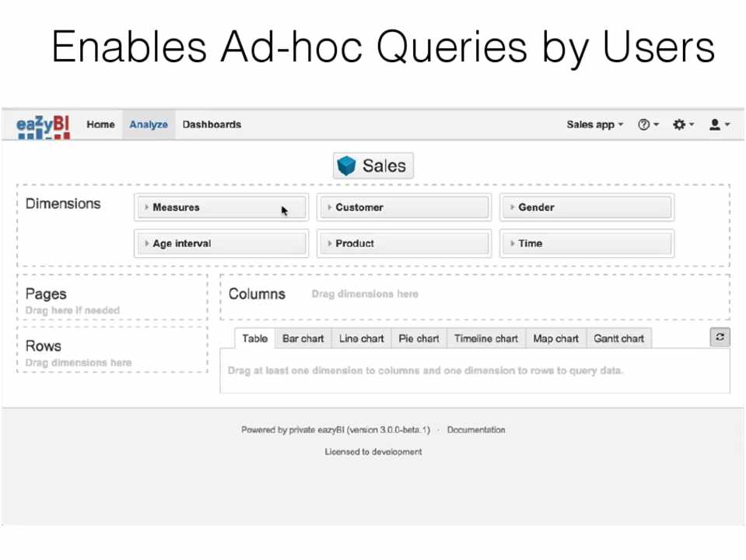746x560 pixels.
Task: Open the Dashboards menu item
Action: [212, 124]
